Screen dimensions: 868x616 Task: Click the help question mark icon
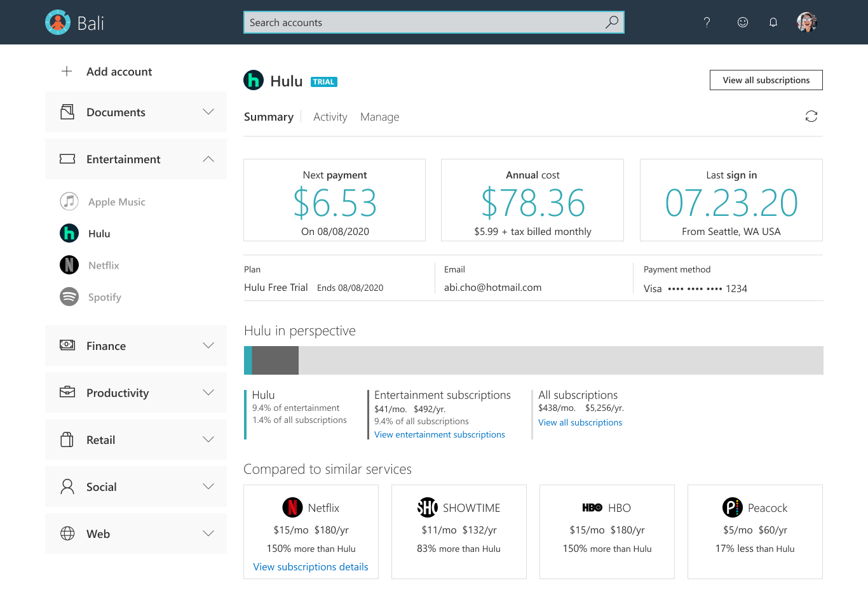tap(707, 22)
